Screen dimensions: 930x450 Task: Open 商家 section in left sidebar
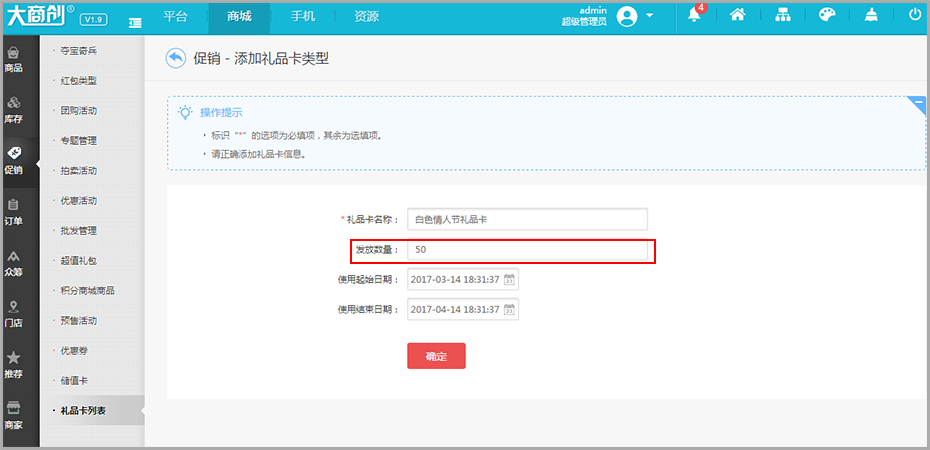click(14, 417)
